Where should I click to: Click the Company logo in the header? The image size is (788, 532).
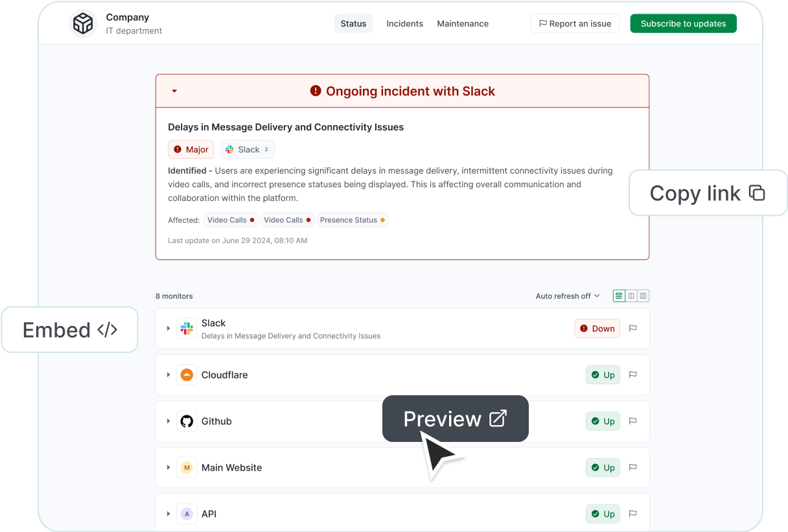82,22
